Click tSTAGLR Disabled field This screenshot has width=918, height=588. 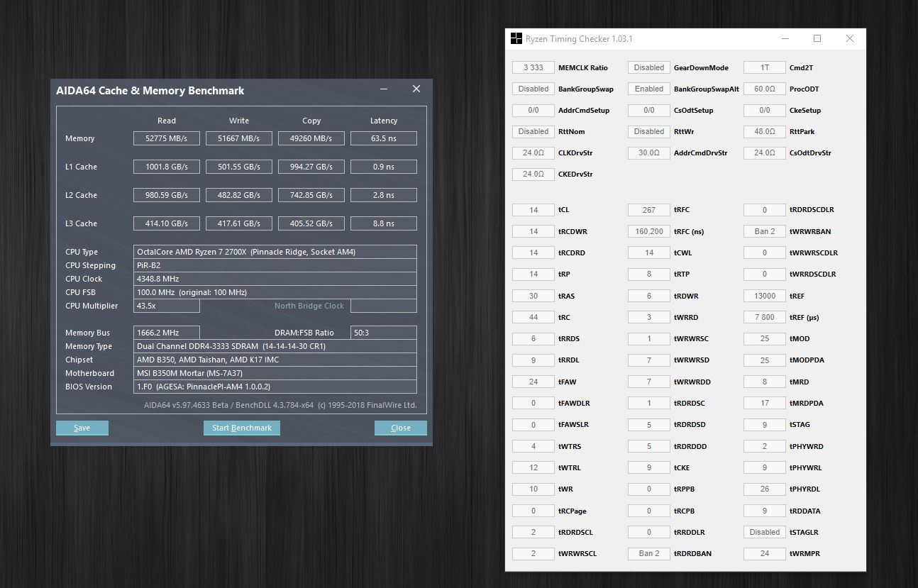tap(765, 532)
